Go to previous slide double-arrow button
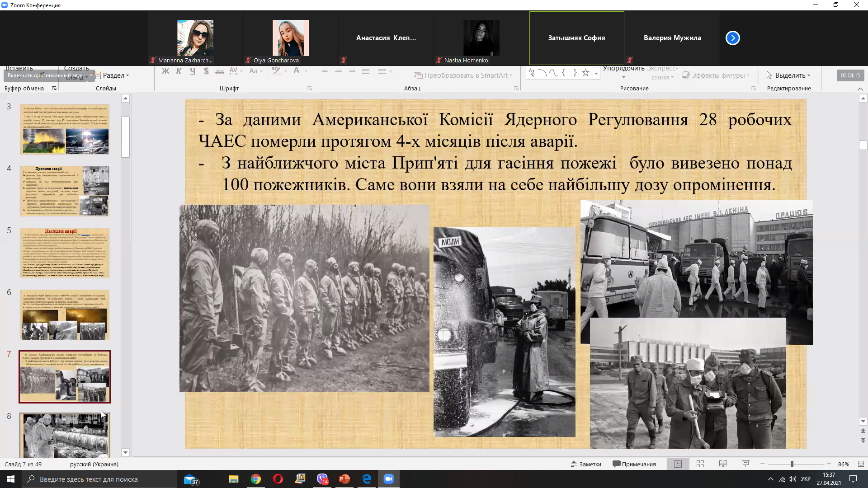The image size is (868, 488). [x=863, y=432]
